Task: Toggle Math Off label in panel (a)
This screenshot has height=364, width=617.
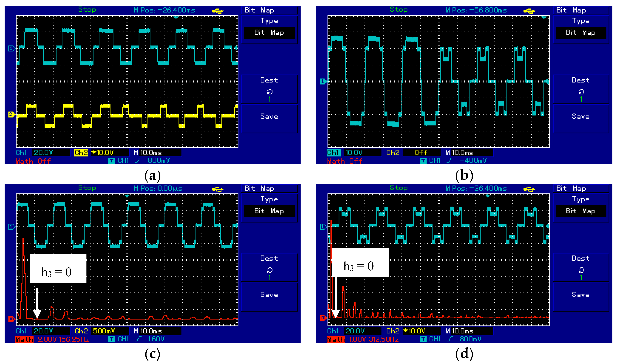Action: pos(33,161)
